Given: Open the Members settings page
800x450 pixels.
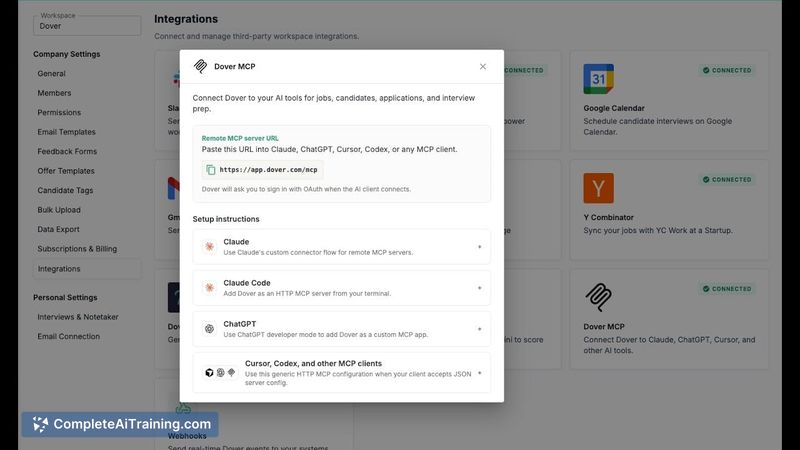Looking at the screenshot, I should coord(54,93).
